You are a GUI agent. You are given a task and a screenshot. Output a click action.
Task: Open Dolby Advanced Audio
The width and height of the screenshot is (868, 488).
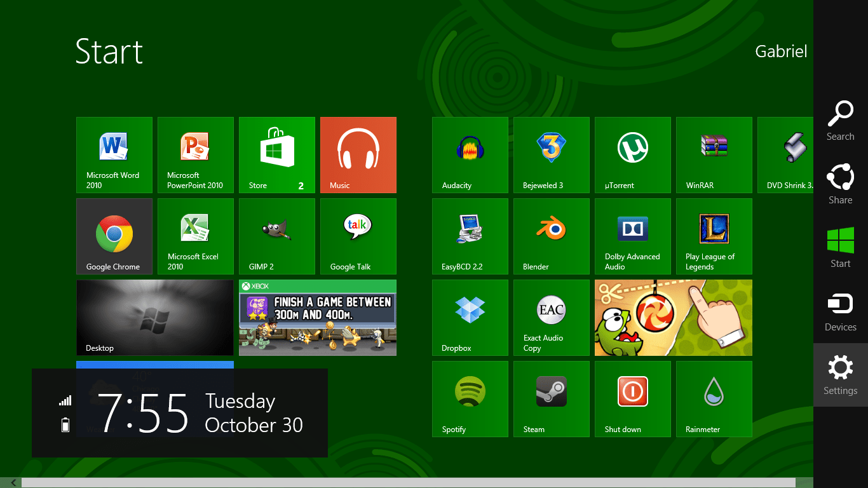633,236
